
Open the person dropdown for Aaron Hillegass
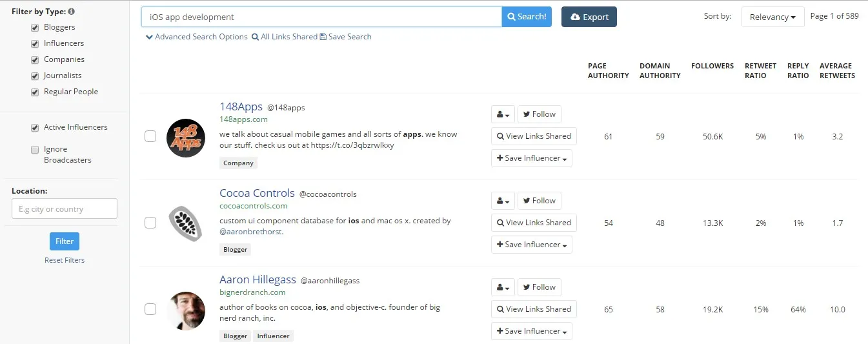click(x=503, y=287)
